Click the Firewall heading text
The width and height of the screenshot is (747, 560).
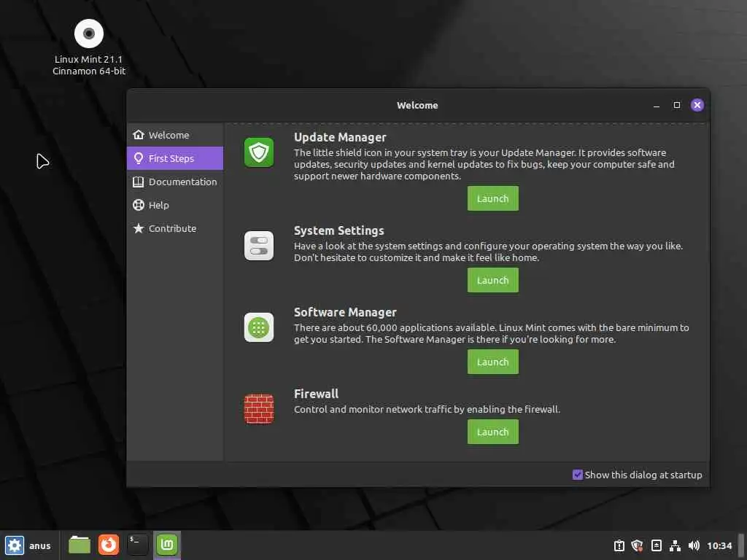tap(317, 394)
